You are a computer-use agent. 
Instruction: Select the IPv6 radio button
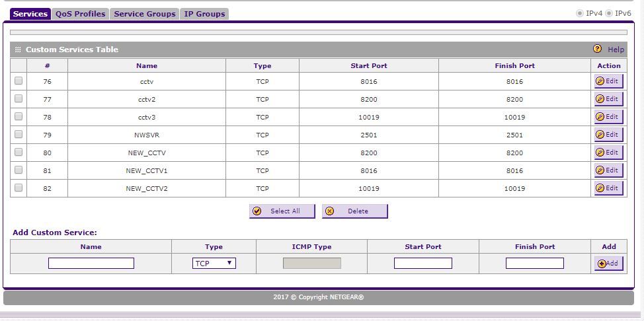pyautogui.click(x=609, y=13)
